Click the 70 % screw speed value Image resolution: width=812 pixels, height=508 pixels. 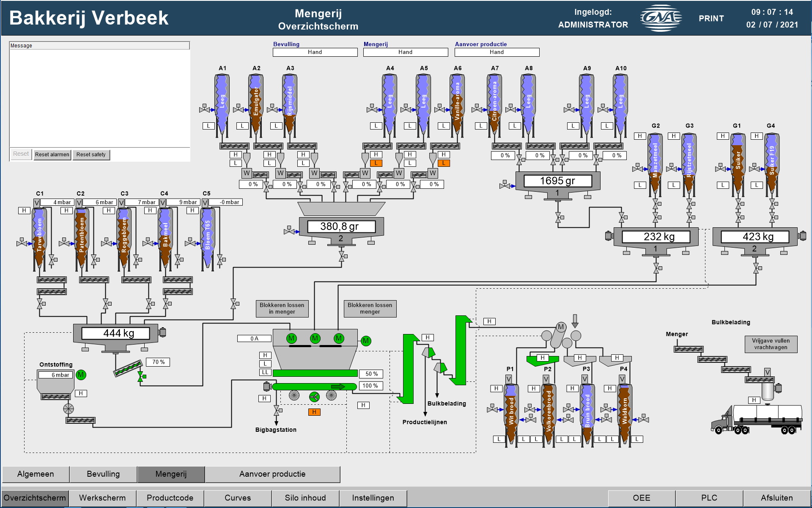158,362
